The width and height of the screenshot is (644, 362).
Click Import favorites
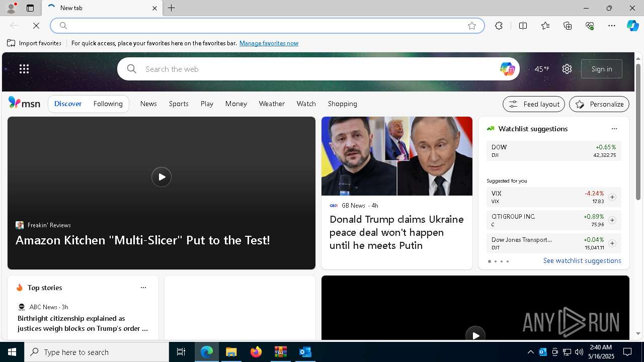(x=34, y=43)
